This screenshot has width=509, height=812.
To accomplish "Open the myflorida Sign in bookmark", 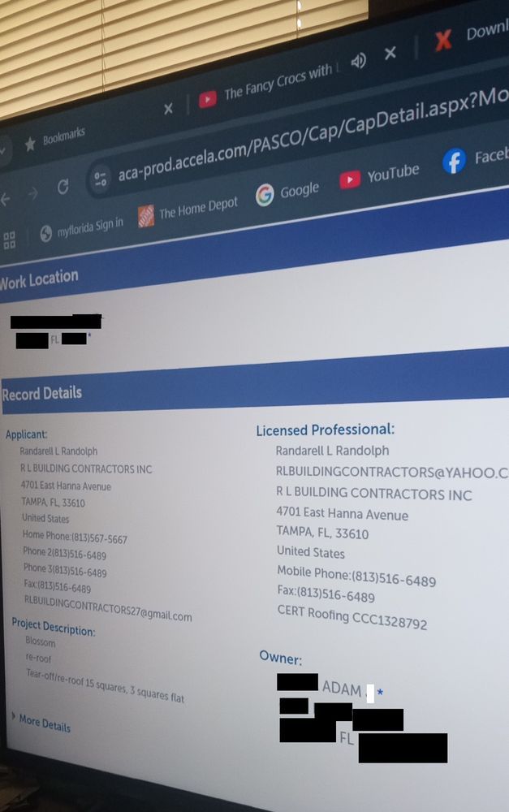I will pos(81,228).
